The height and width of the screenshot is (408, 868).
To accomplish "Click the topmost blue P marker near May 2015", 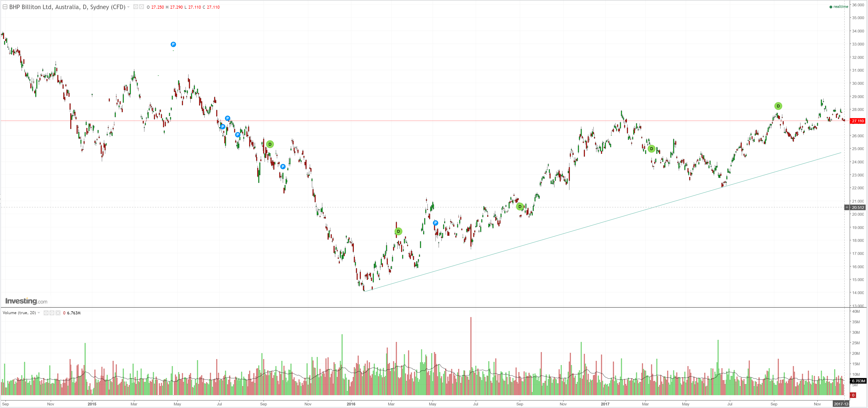I will coord(173,45).
